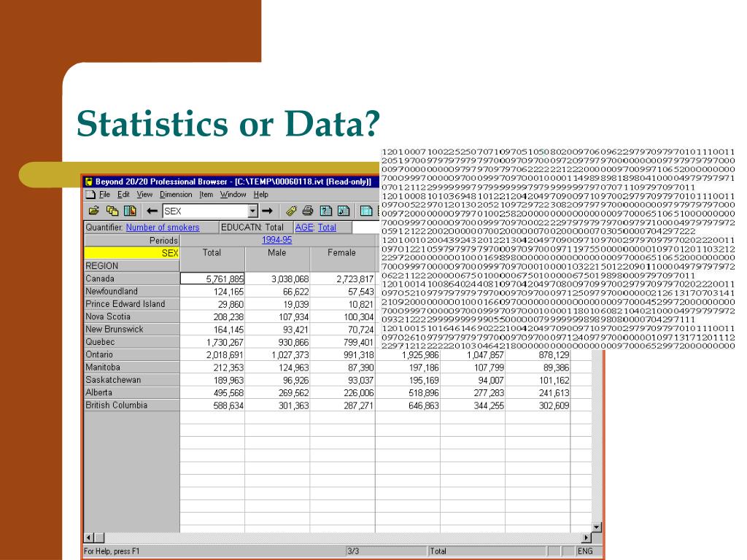Click the Total link beside AGE
Image resolution: width=747 pixels, height=560 pixels.
(327, 227)
